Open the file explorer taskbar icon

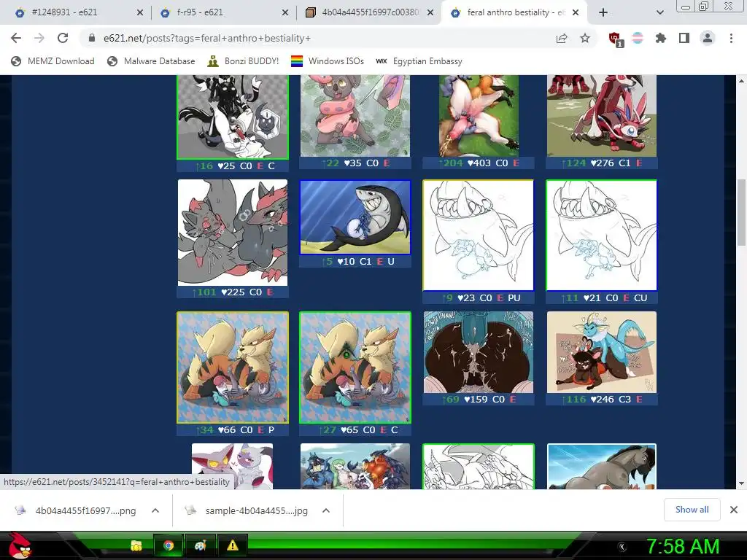click(x=136, y=545)
